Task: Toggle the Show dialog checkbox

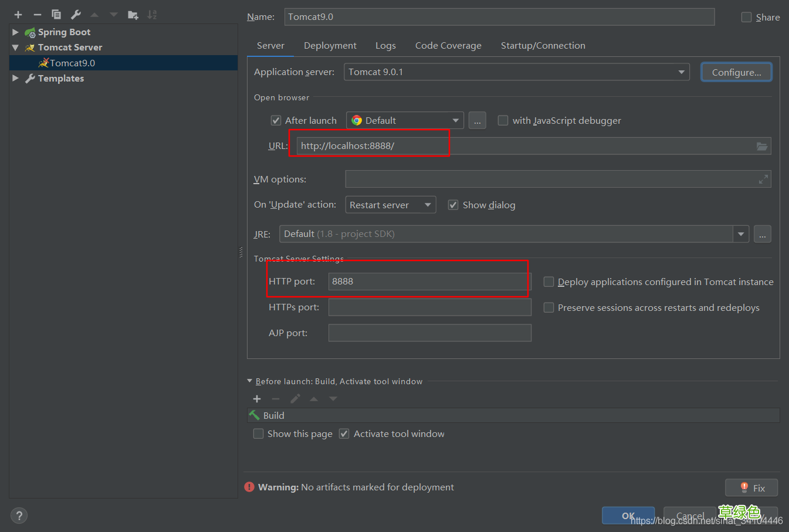Action: coord(453,205)
